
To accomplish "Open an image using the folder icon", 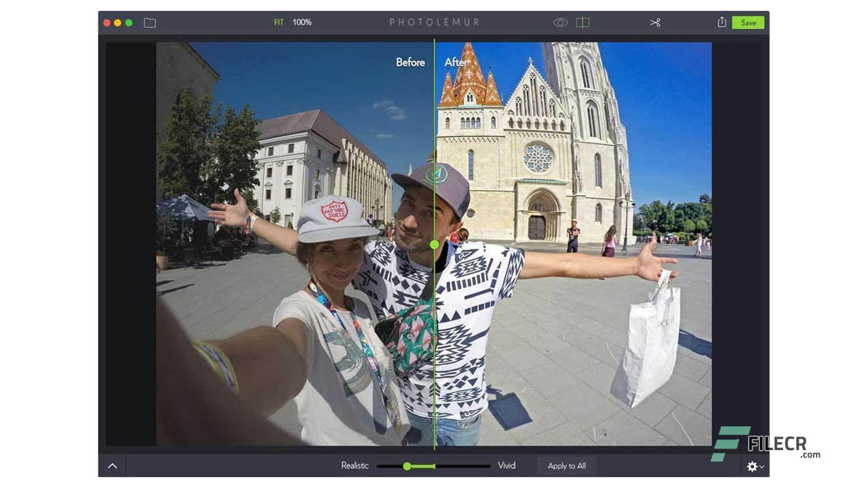I will tap(149, 22).
